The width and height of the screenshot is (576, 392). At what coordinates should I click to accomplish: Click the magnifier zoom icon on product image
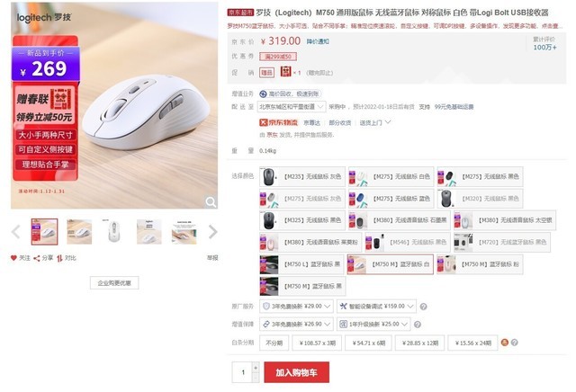[211, 202]
